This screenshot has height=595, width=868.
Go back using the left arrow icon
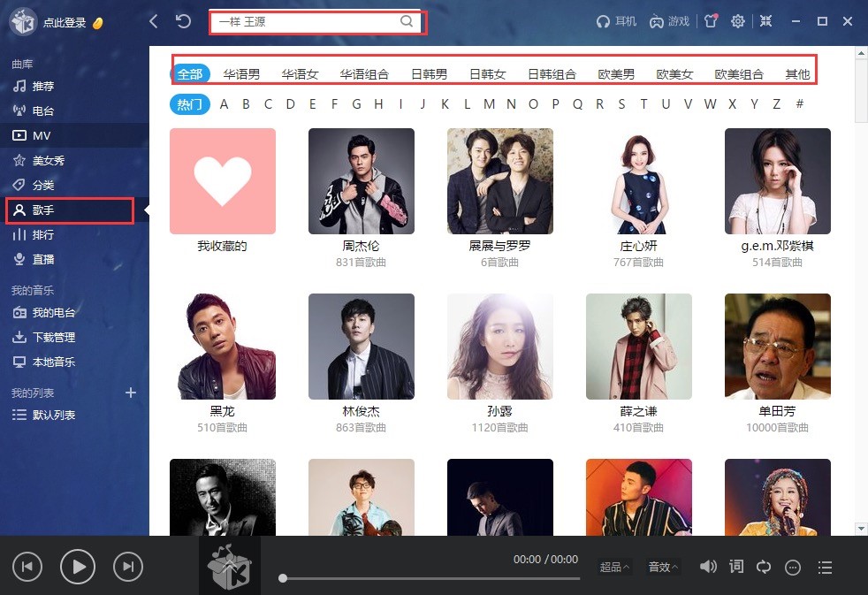pyautogui.click(x=155, y=21)
